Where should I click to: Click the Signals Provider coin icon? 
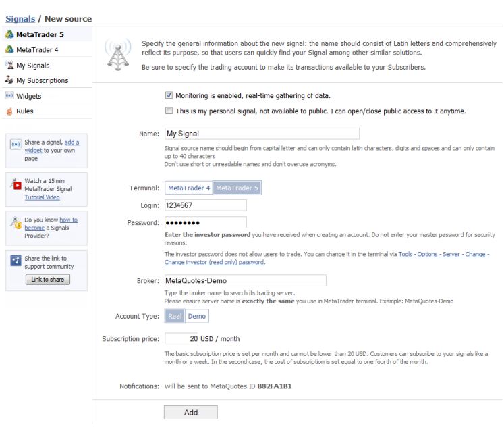click(16, 223)
